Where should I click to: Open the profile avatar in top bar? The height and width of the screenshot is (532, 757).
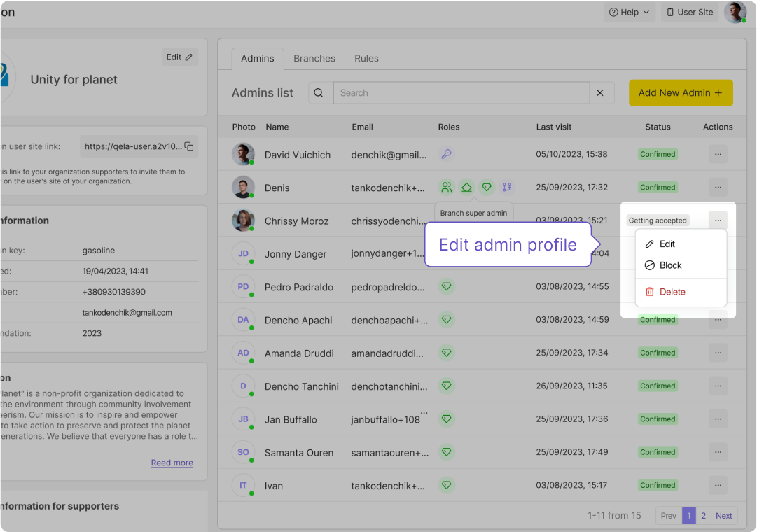point(735,13)
